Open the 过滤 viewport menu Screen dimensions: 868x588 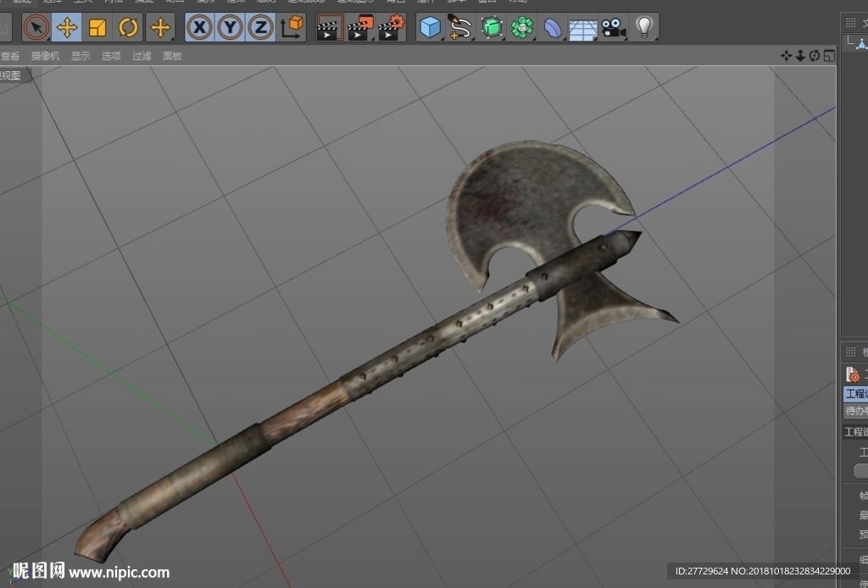coord(142,56)
